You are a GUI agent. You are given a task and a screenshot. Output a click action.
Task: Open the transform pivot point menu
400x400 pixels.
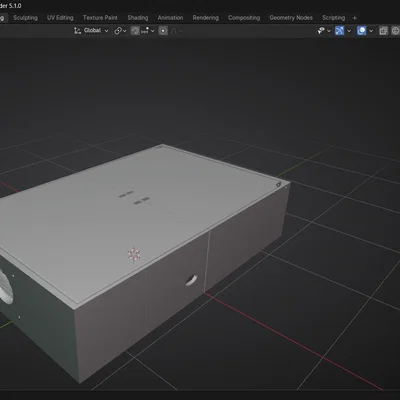point(120,31)
